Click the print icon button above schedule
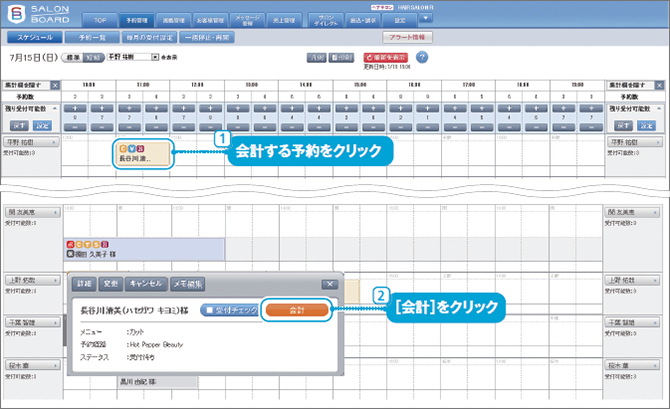This screenshot has height=409, width=670. point(340,58)
